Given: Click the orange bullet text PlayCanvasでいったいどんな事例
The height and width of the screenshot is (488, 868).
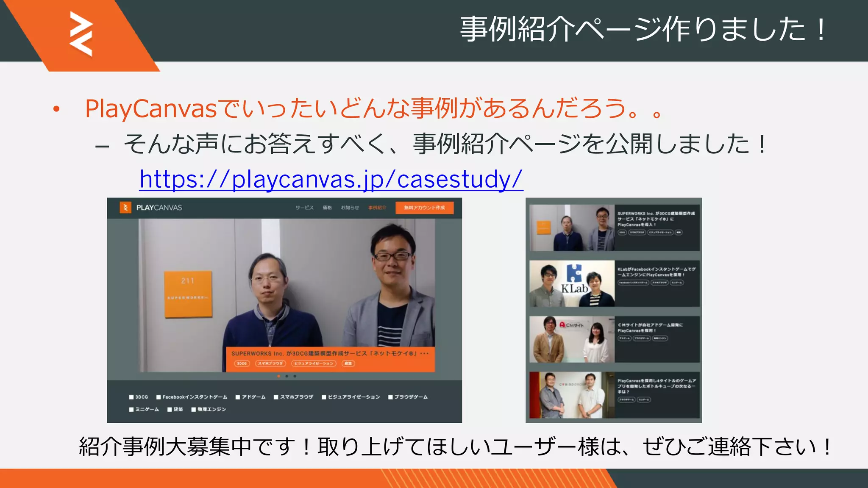Looking at the screenshot, I should coord(374,108).
